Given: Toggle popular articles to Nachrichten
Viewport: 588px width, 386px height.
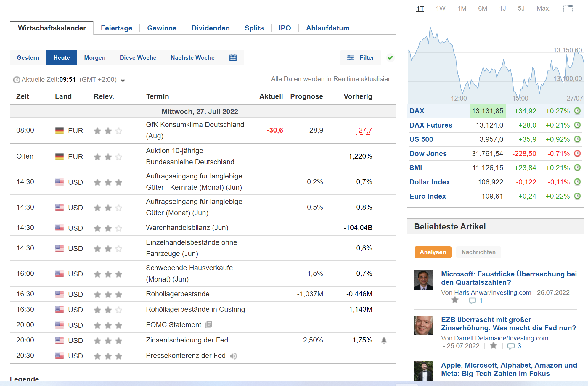Looking at the screenshot, I should pyautogui.click(x=478, y=252).
